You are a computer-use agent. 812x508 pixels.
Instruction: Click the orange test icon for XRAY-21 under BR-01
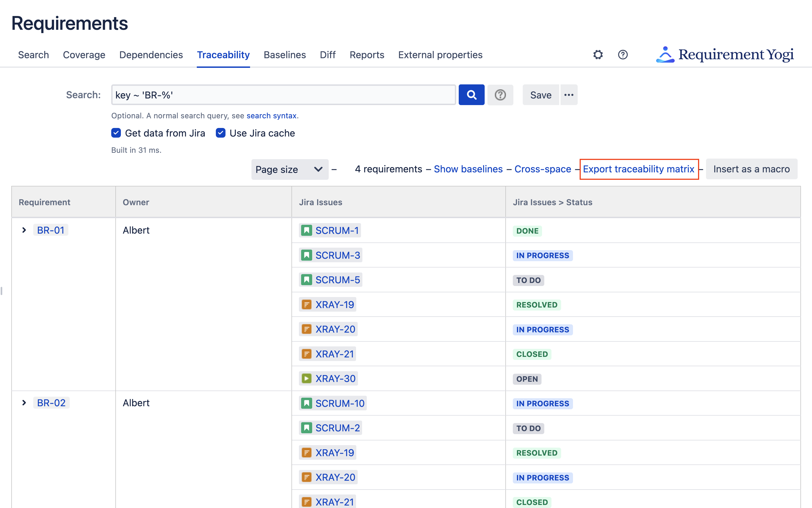click(306, 354)
